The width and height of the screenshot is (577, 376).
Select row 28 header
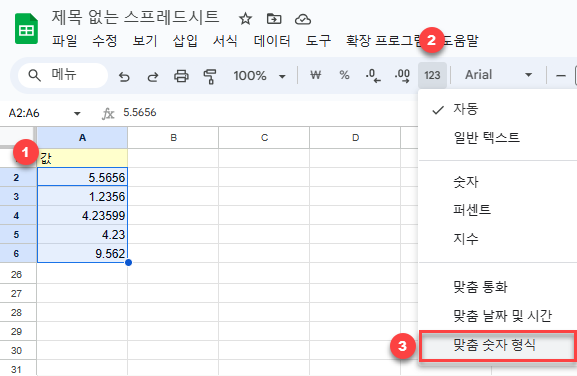tap(17, 312)
